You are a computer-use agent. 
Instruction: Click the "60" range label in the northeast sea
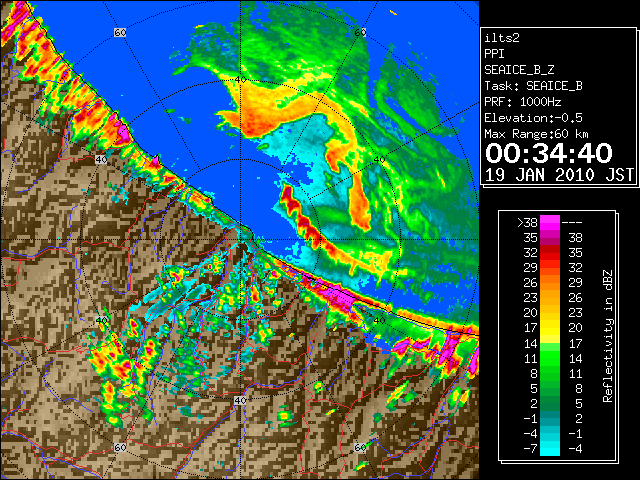coord(360,32)
